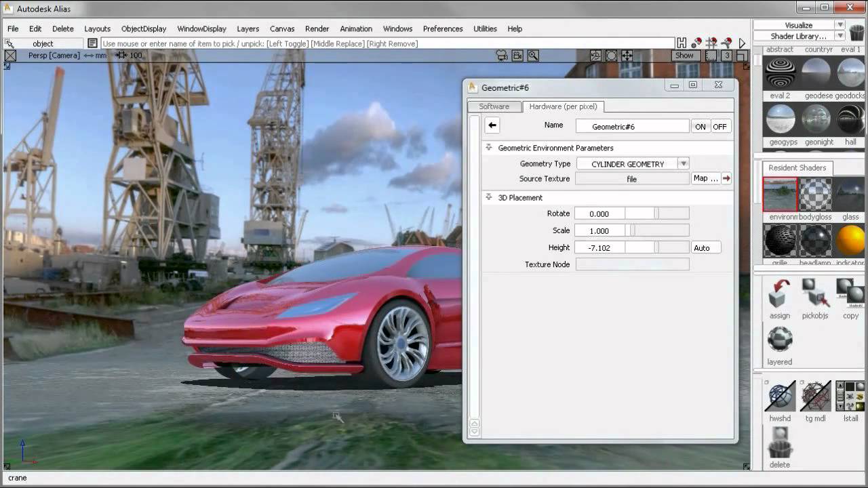Select the geonight shader thumbnail
This screenshot has width=868, height=488.
(x=815, y=119)
